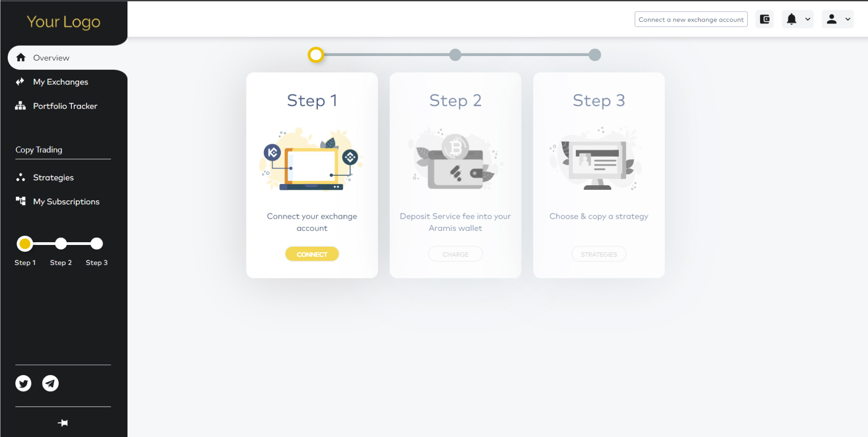Click the sidebar Step 3 label
Image resolution: width=868 pixels, height=437 pixels.
click(x=97, y=263)
